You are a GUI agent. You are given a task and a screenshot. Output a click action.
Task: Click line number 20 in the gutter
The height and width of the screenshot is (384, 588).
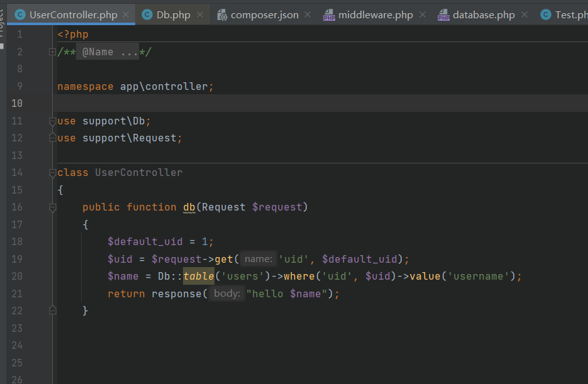tap(17, 277)
